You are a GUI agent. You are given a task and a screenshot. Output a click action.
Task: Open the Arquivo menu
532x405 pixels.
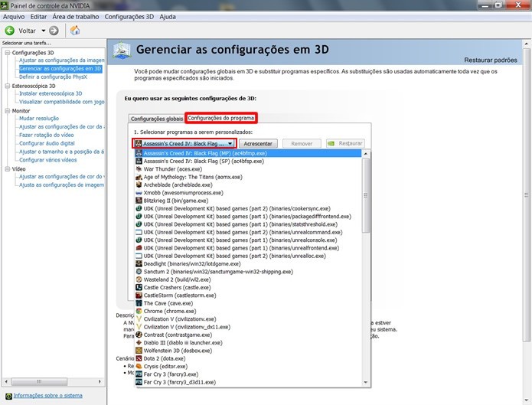[x=14, y=17]
